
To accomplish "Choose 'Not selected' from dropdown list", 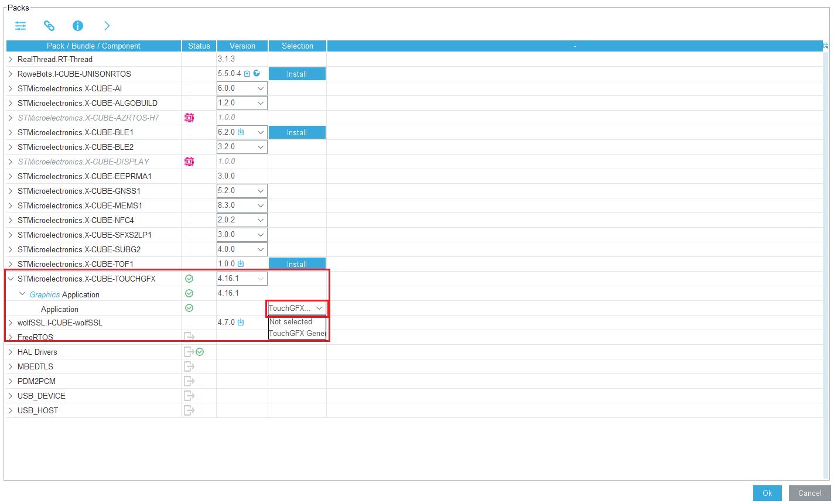I will [297, 322].
